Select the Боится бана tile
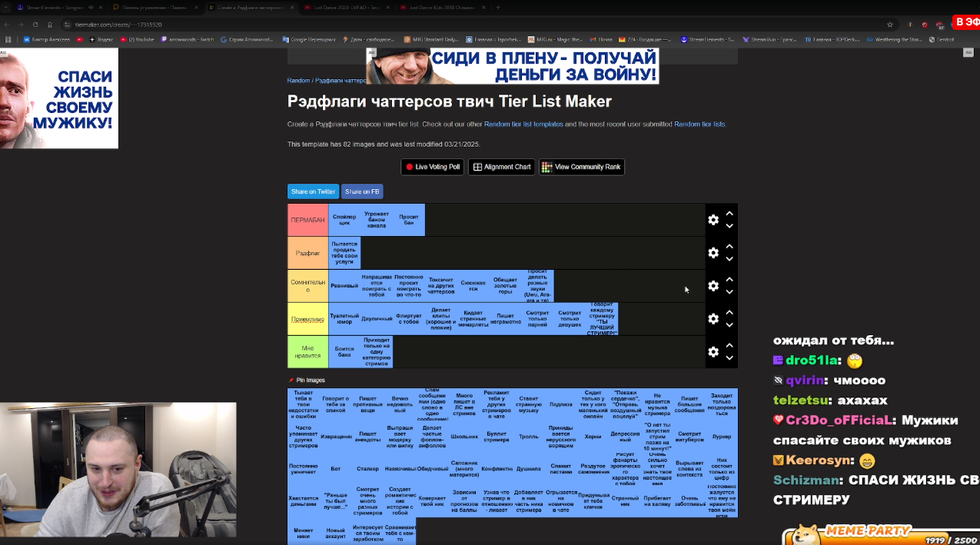This screenshot has width=980, height=545. click(x=344, y=351)
